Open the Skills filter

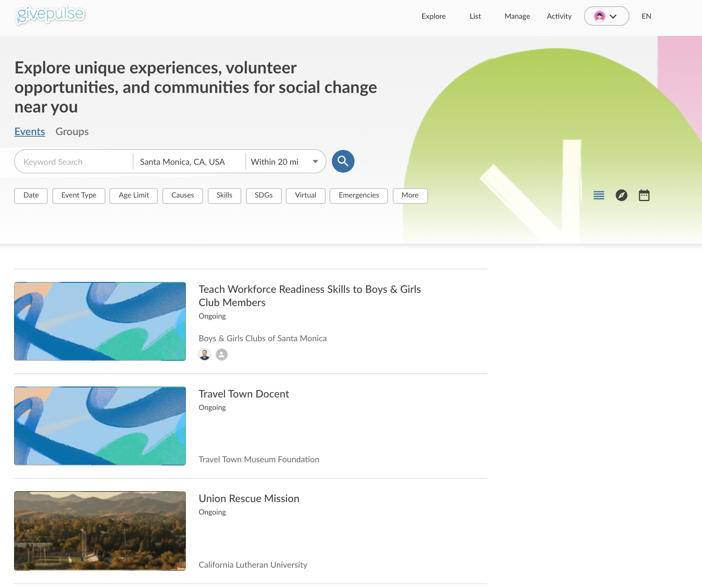click(224, 196)
